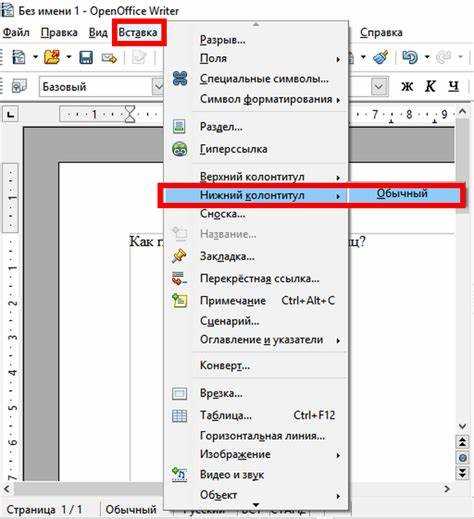
Task: Click the vertical scrollbar down arrow
Action: 462,426
